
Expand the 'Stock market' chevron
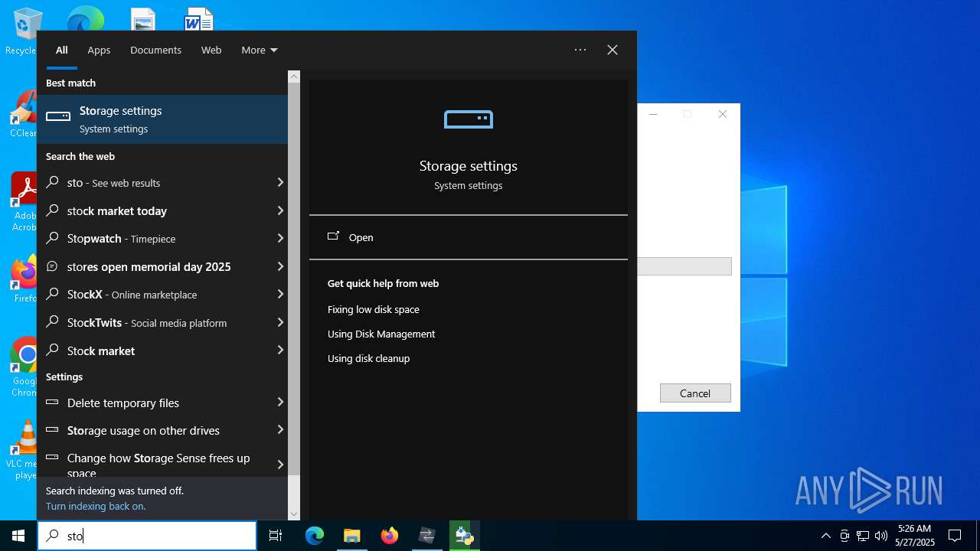280,350
